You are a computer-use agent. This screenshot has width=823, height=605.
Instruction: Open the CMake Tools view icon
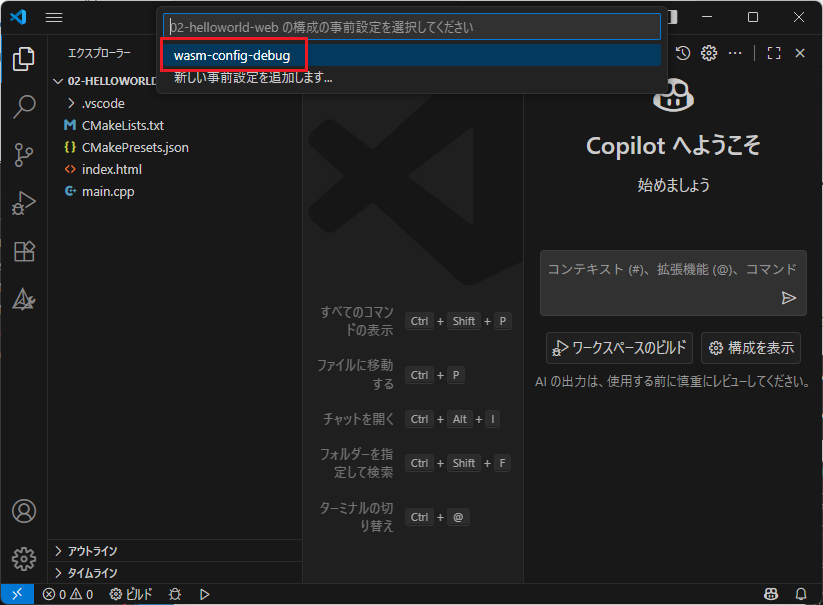point(24,299)
